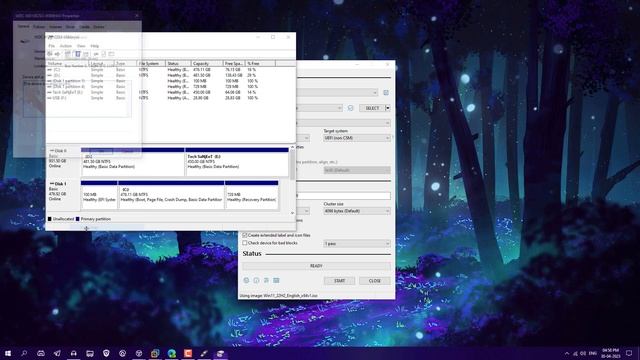Click the Back arrow in Disk Management toolbar
640x360 pixels.
pyautogui.click(x=50, y=54)
